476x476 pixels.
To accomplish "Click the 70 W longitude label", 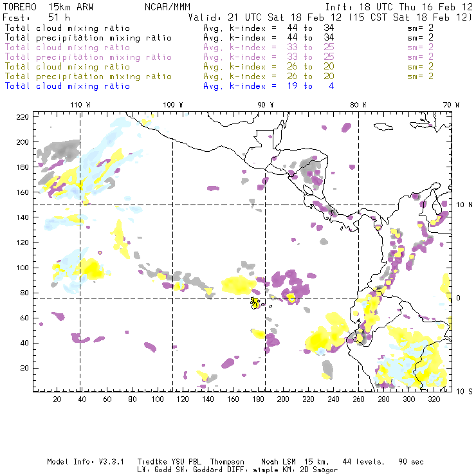I will point(452,105).
